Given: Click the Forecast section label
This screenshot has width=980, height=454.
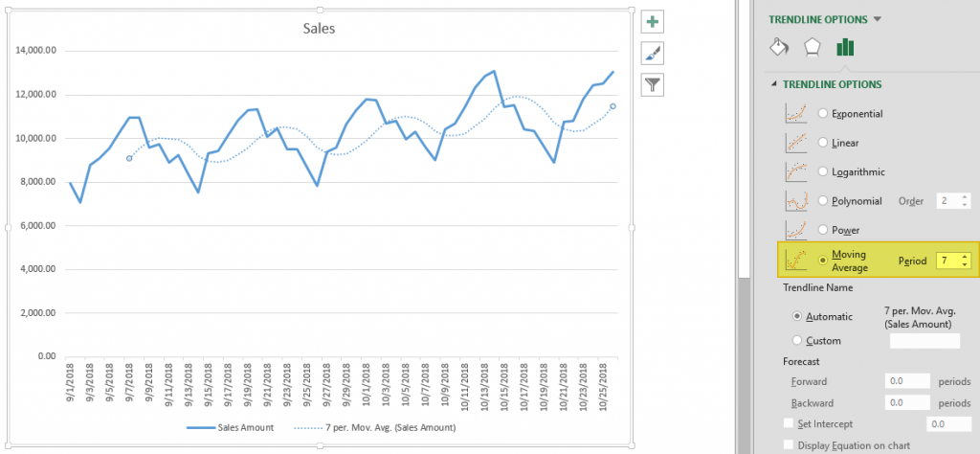Looking at the screenshot, I should coord(801,361).
